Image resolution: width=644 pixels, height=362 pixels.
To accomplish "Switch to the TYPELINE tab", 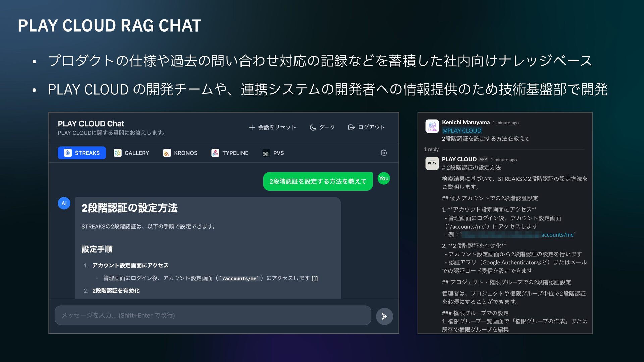I will coord(230,153).
